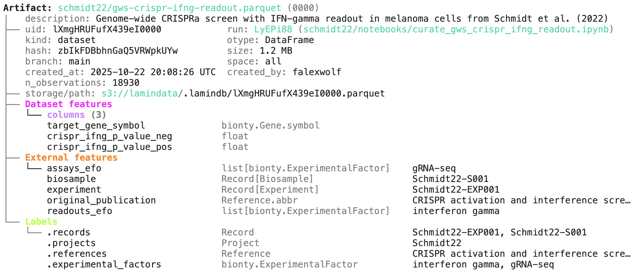Click the columns (3) group
This screenshot has height=272, width=644.
76,115
